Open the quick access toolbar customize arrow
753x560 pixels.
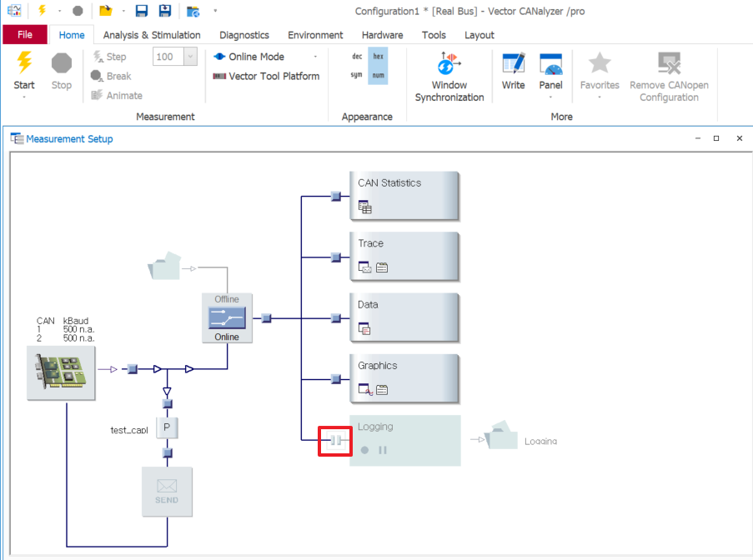(215, 11)
